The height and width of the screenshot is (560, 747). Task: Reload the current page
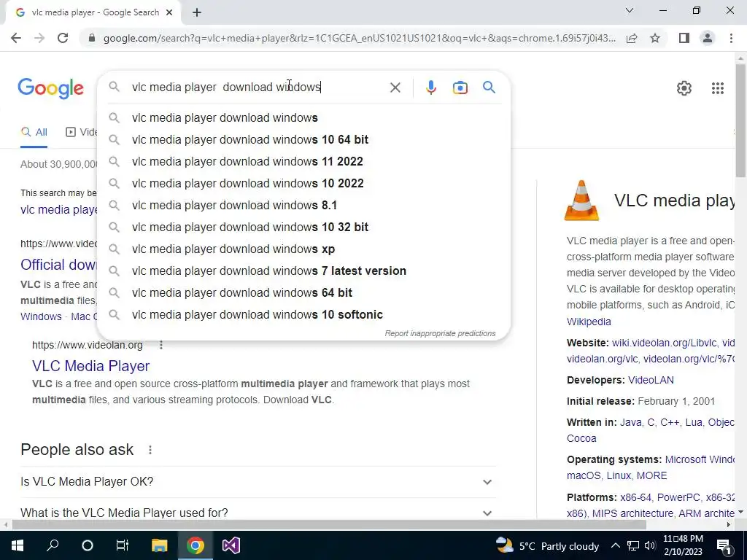tap(63, 38)
